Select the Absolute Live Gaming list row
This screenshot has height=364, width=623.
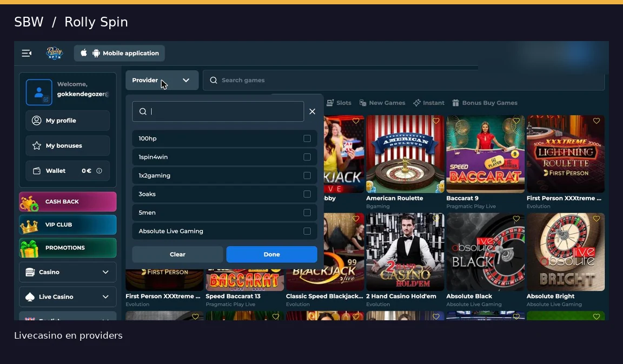(x=224, y=231)
